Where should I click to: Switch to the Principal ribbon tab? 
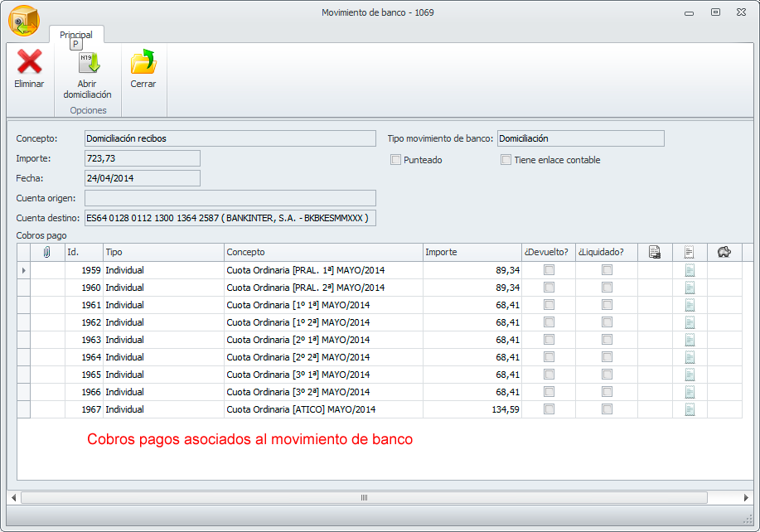point(76,35)
